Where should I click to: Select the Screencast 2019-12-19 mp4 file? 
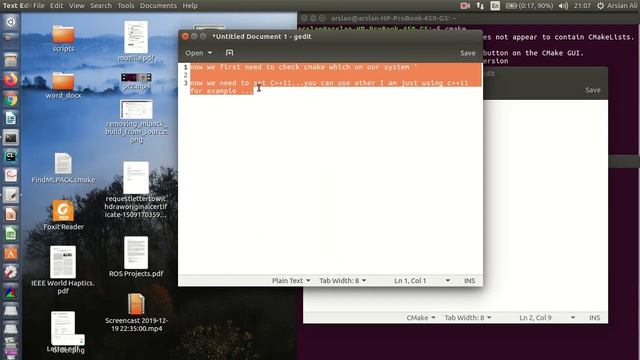tap(136, 312)
